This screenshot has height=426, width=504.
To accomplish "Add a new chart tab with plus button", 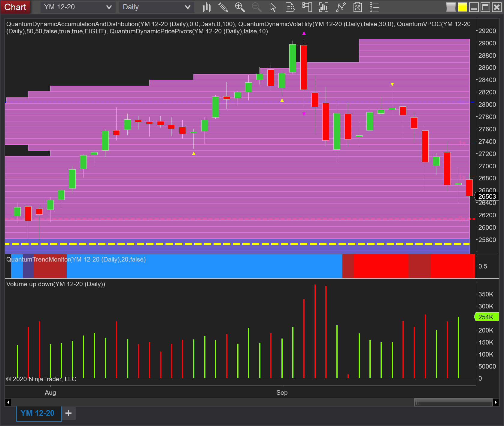I will [x=68, y=413].
